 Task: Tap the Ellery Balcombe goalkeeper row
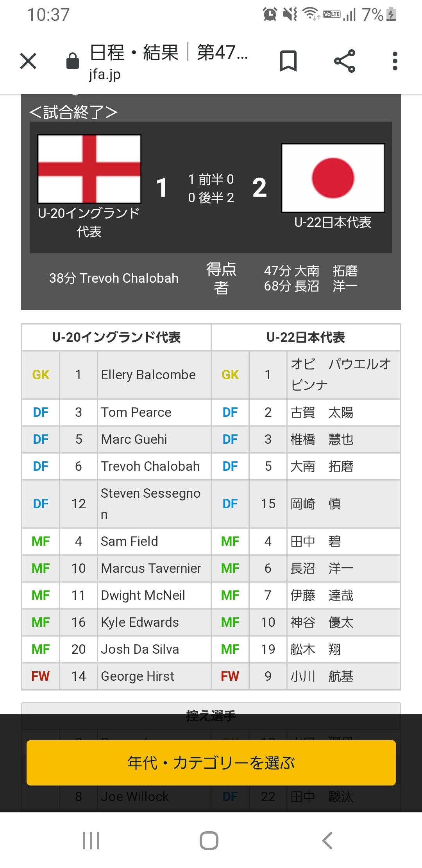(x=116, y=375)
